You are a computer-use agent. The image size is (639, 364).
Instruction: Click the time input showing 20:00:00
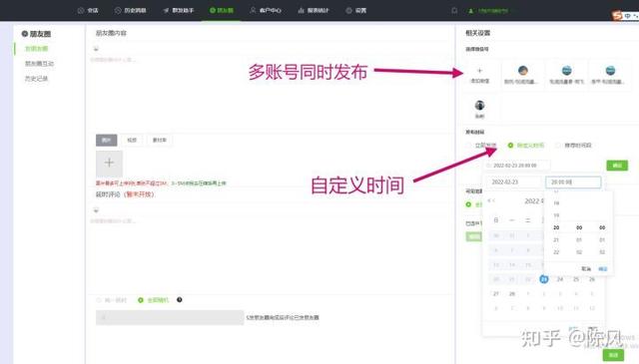[x=573, y=182]
